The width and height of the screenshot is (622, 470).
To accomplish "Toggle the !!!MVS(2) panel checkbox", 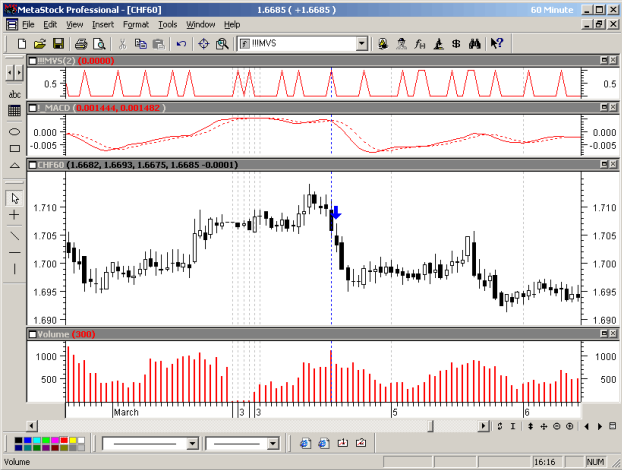I will click(x=33, y=61).
